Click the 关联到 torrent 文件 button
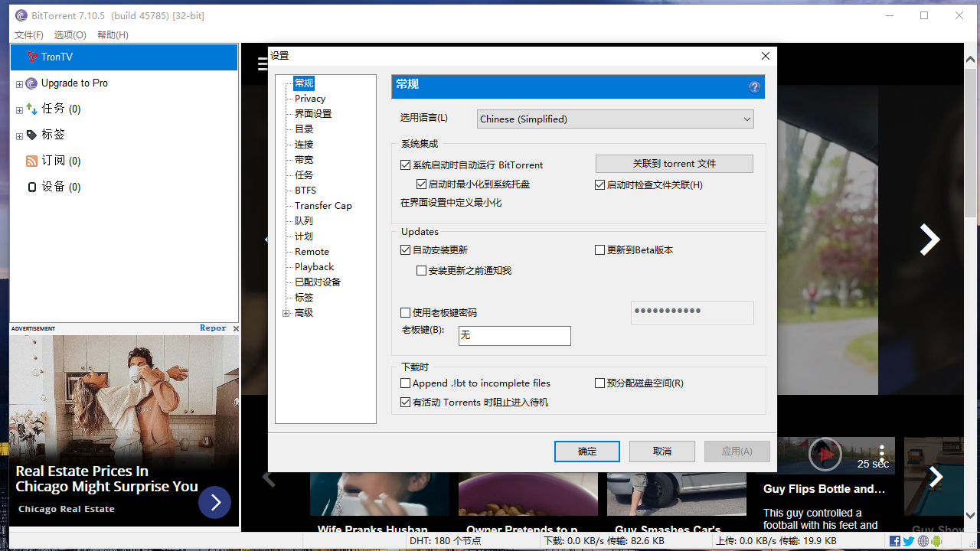980x551 pixels. [x=674, y=164]
